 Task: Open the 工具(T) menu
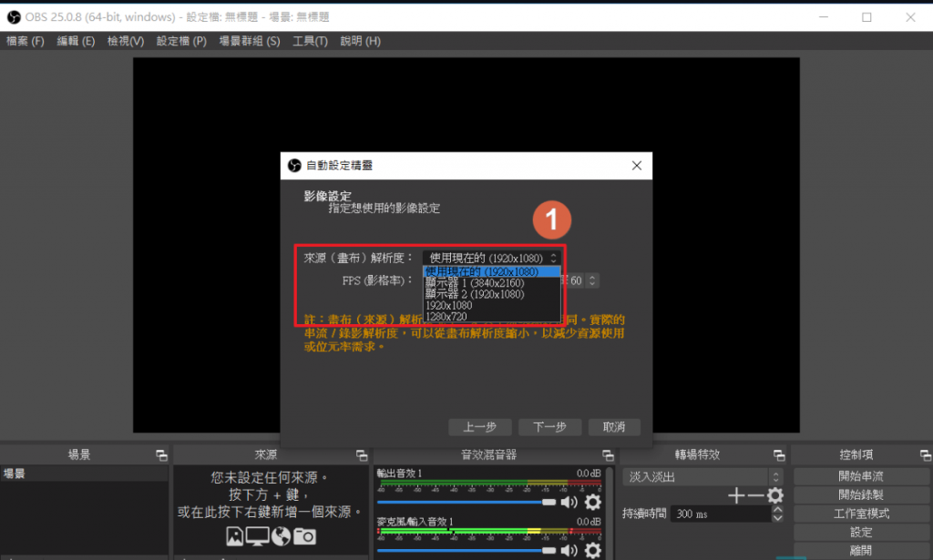310,41
